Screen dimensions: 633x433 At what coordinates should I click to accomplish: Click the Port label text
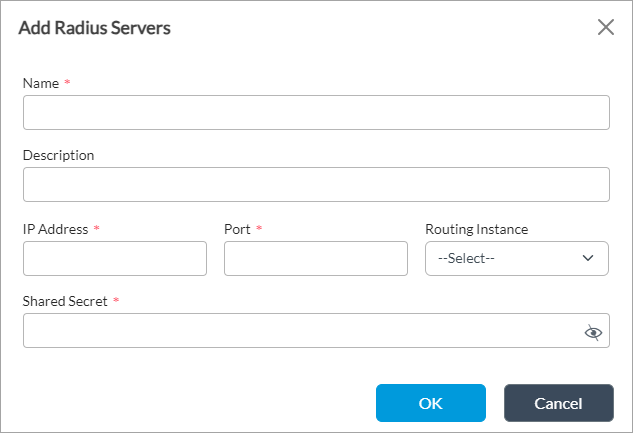click(237, 229)
